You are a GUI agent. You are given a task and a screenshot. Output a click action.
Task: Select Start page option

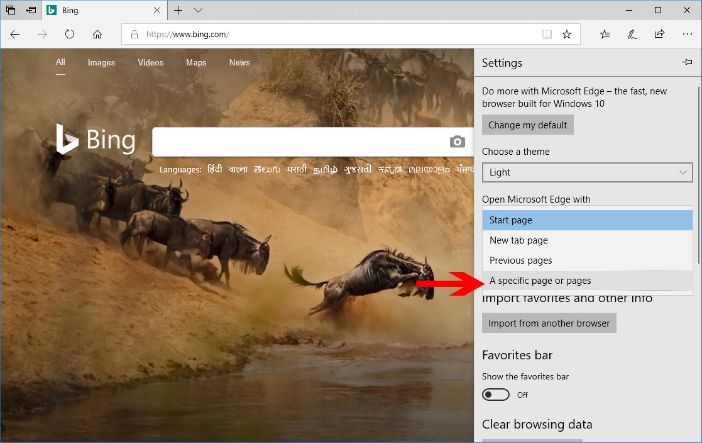pyautogui.click(x=587, y=220)
